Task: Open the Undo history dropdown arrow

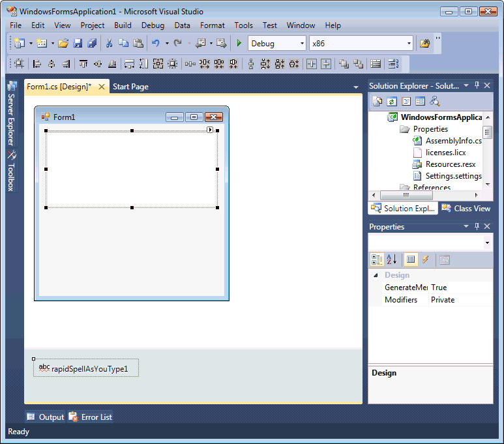Action: (167, 43)
